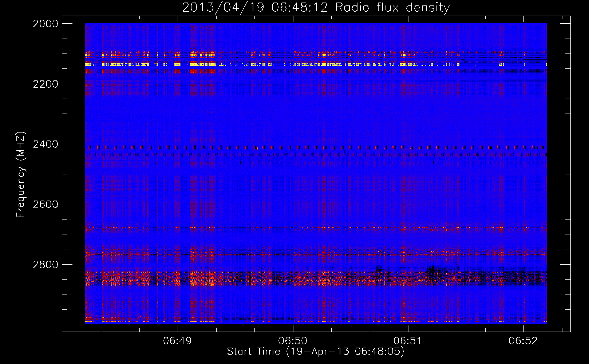Click the 06:51 time axis label
This screenshot has height=364, width=589.
click(x=408, y=341)
